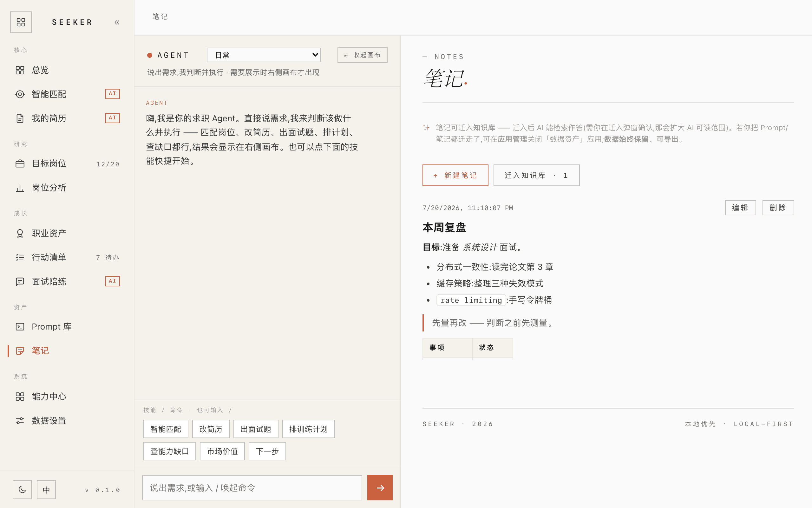Image resolution: width=812 pixels, height=508 pixels.
Task: Open the 总览 overview icon
Action: click(x=20, y=70)
